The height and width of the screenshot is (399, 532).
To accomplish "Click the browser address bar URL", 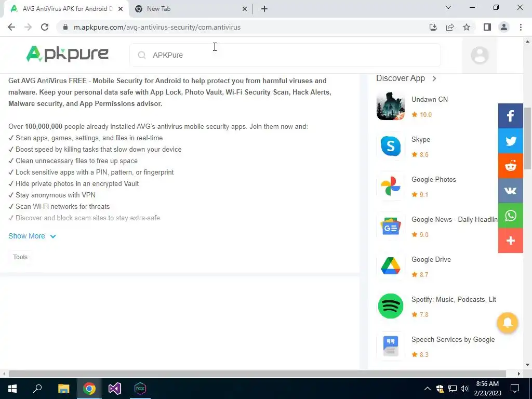I will tap(157, 27).
